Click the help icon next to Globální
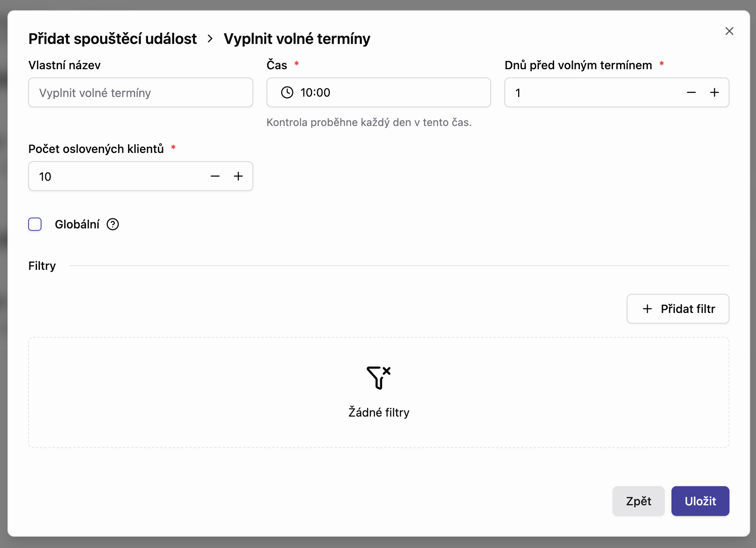This screenshot has width=756, height=548. click(x=113, y=224)
